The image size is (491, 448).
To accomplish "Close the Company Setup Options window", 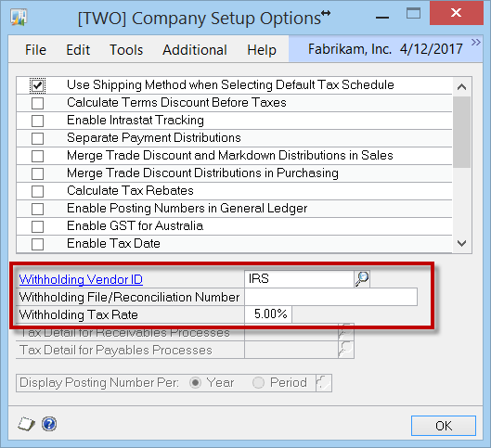I will click(x=457, y=13).
